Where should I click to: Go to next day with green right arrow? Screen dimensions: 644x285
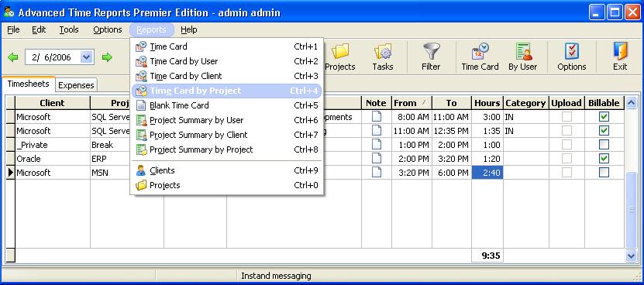pos(107,57)
